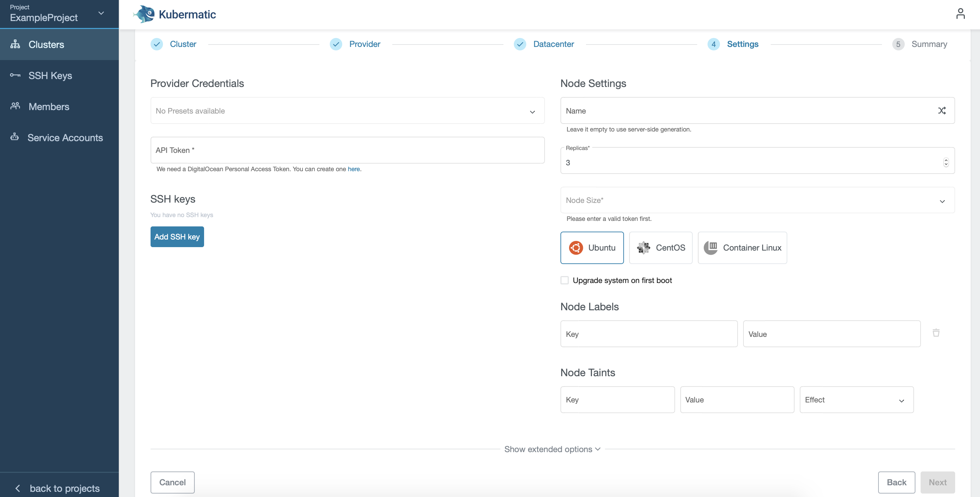Click the Node Settings heading

tap(593, 83)
